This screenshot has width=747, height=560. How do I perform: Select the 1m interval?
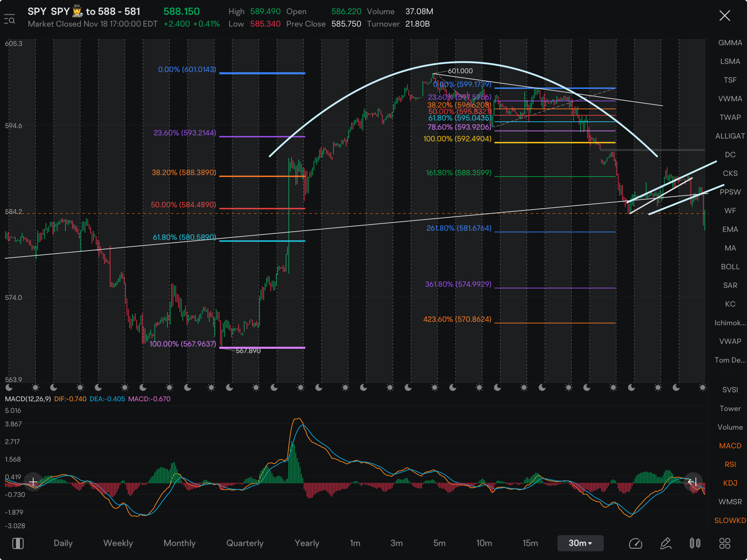355,543
